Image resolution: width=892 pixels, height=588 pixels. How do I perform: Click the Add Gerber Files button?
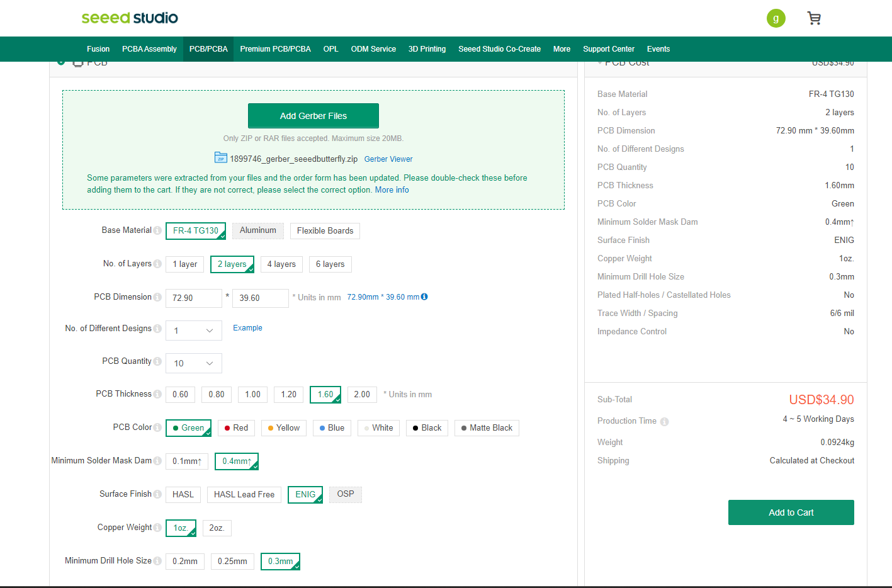[313, 115]
